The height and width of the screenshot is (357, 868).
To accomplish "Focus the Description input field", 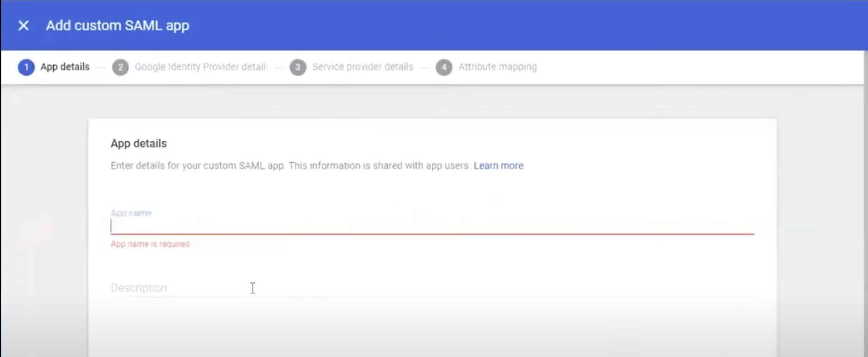I will pyautogui.click(x=432, y=288).
